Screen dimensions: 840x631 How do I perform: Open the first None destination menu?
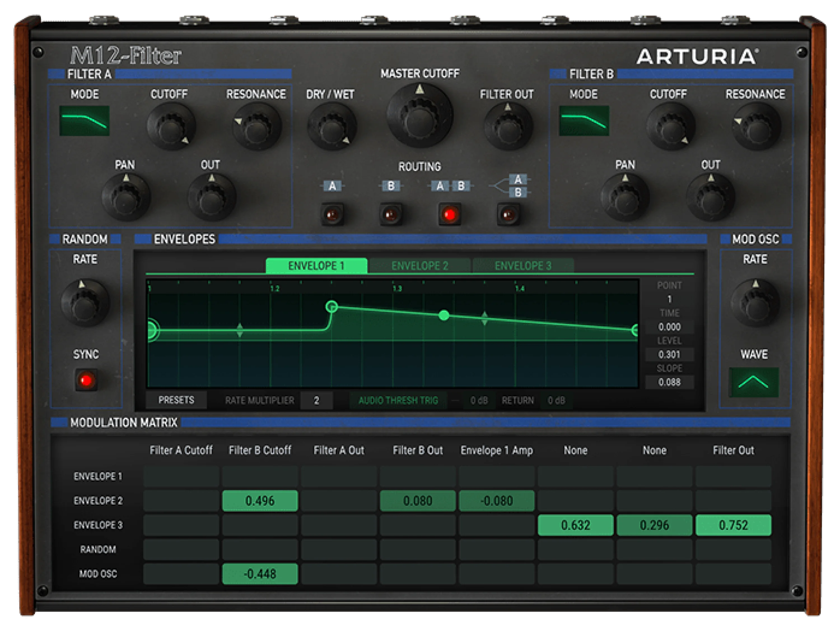click(x=576, y=451)
